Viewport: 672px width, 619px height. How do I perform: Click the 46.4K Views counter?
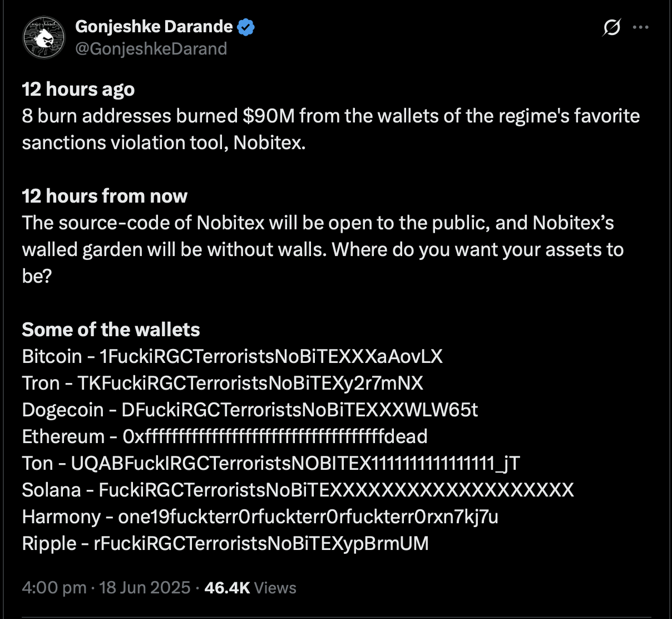point(250,588)
